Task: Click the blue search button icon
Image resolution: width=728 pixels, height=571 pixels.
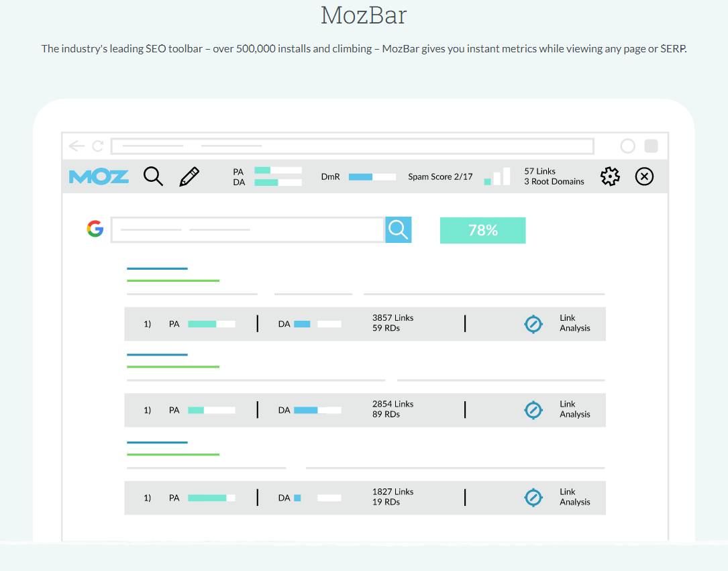Action: [399, 229]
